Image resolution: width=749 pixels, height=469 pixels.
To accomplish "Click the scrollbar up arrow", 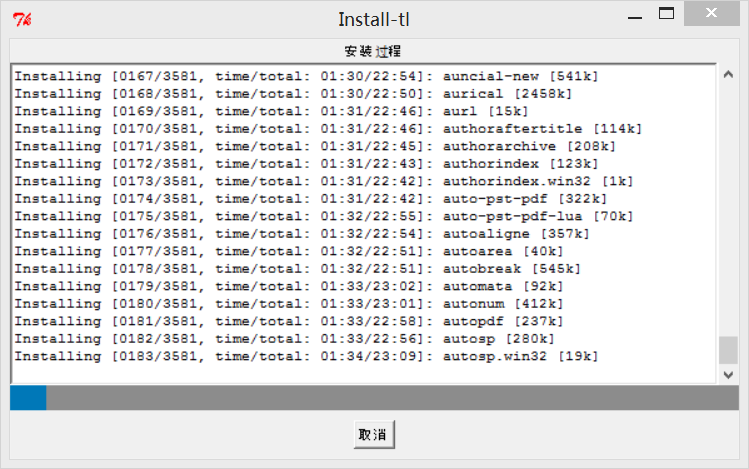I will point(728,75).
